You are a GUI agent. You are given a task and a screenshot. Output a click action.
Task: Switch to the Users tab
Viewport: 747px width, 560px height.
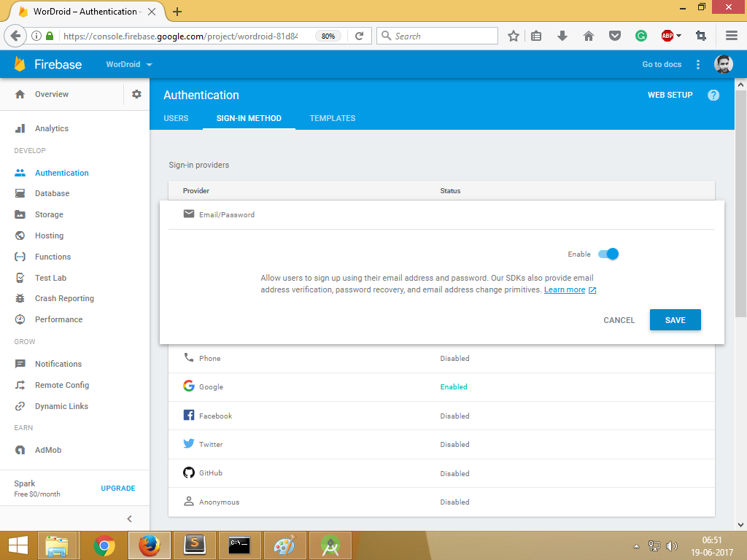pos(177,118)
